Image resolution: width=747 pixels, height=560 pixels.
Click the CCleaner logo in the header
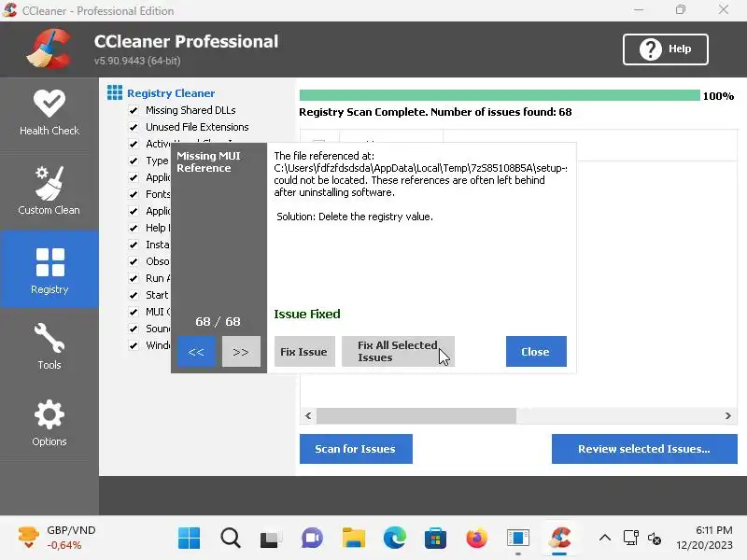[49, 49]
